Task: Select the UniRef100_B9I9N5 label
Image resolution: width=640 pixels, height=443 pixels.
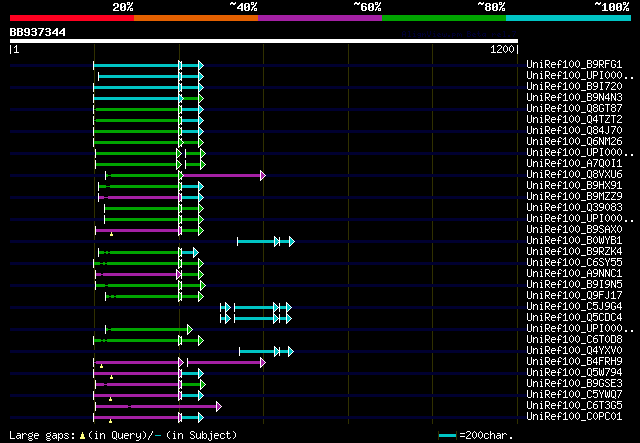Action: coord(574,285)
